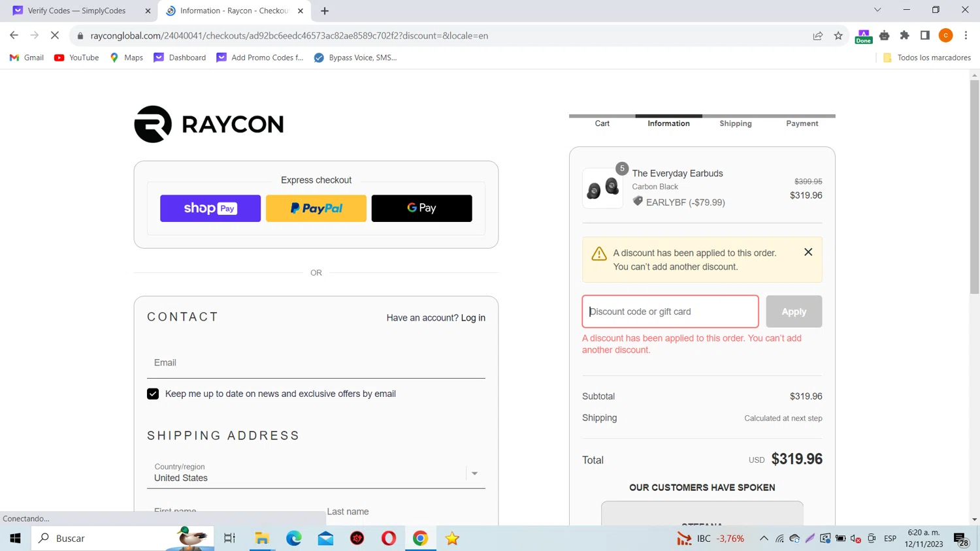Click 'Calculated at next step' shipping text

tap(783, 418)
